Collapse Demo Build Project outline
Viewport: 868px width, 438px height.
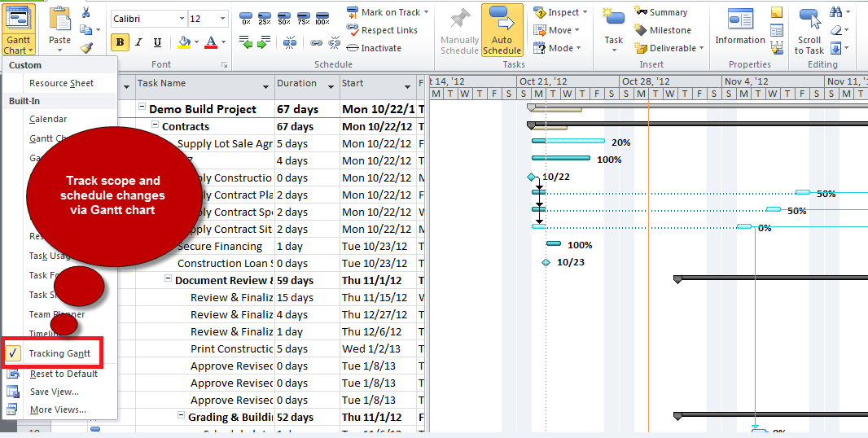142,108
